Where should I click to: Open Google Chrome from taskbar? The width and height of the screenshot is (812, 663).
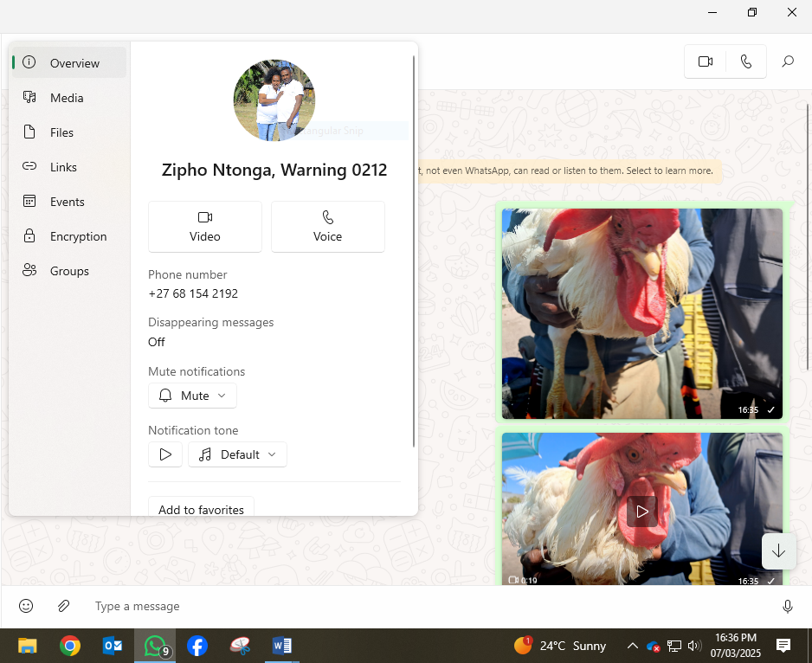[x=70, y=646]
